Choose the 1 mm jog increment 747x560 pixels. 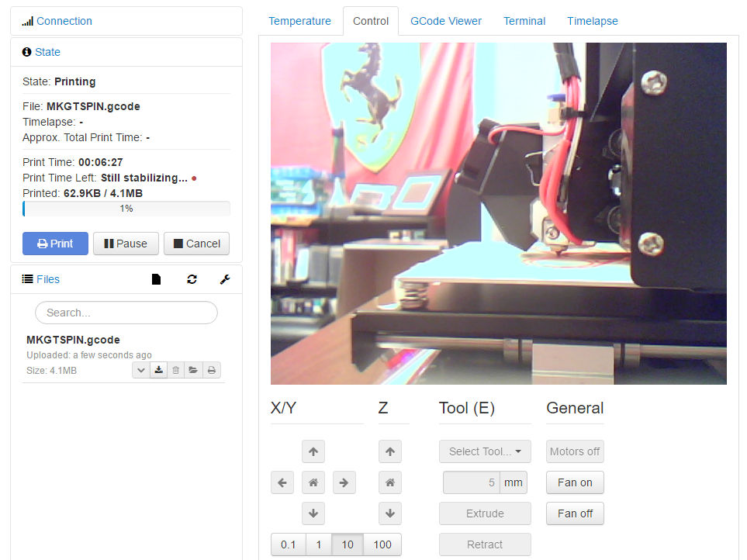[318, 544]
